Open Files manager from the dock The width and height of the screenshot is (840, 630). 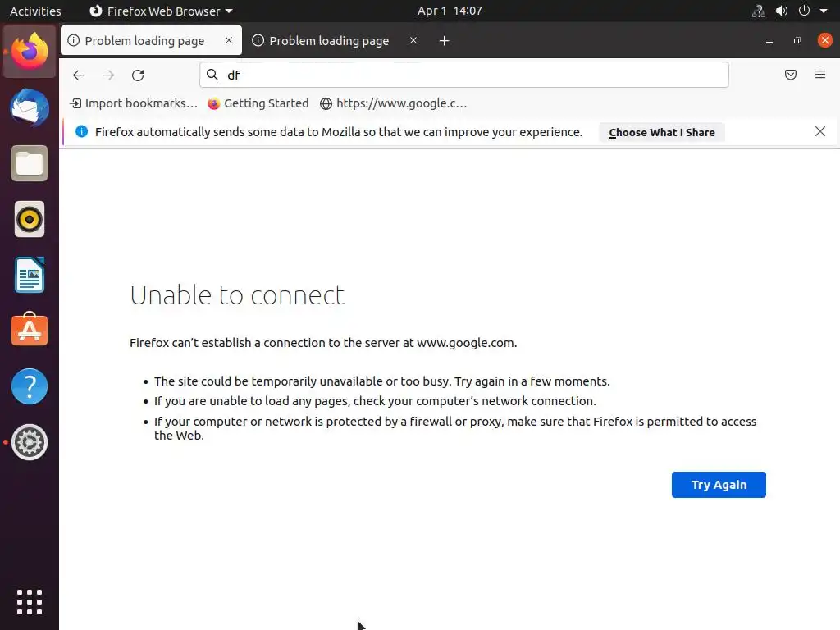pos(30,163)
